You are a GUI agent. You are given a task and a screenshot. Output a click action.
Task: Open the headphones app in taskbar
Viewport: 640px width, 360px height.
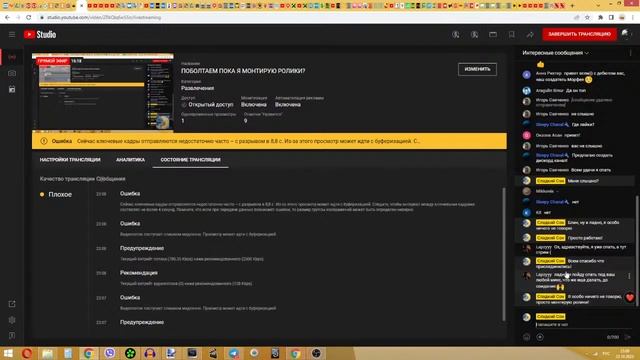[x=150, y=353]
